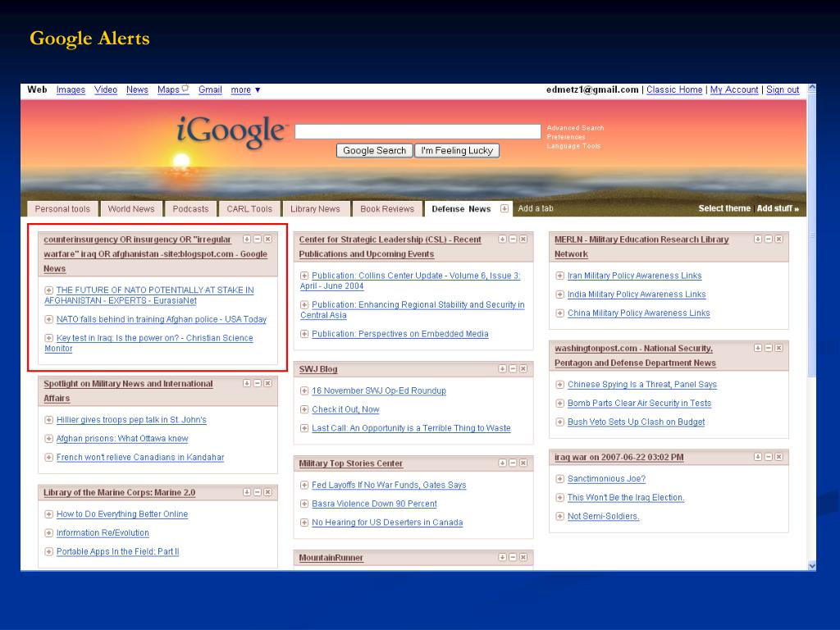Image resolution: width=840 pixels, height=630 pixels.
Task: Expand Key test in Iraq story preview
Action: click(x=48, y=338)
